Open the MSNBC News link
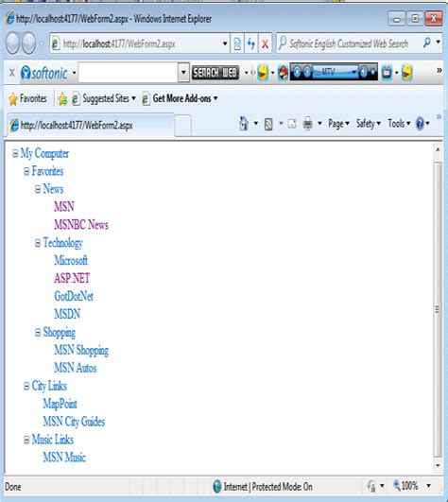 pyautogui.click(x=81, y=224)
